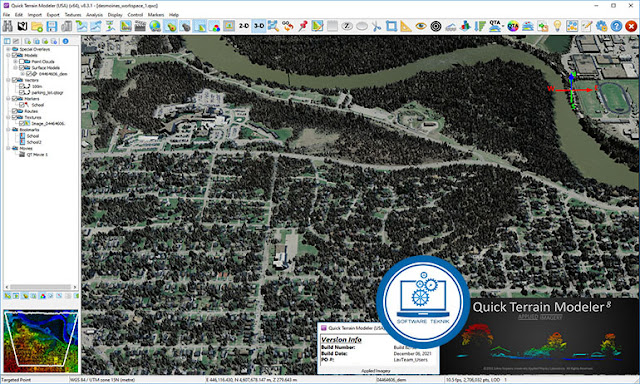The width and height of the screenshot is (640, 384).
Task: Toggle the Routes checkbox
Action: 15,111
